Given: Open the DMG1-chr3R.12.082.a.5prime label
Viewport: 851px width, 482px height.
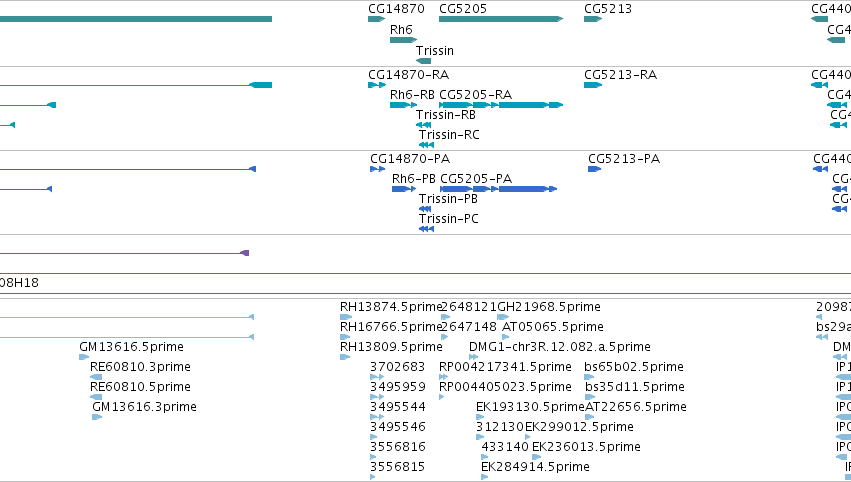Looking at the screenshot, I should (x=560, y=346).
